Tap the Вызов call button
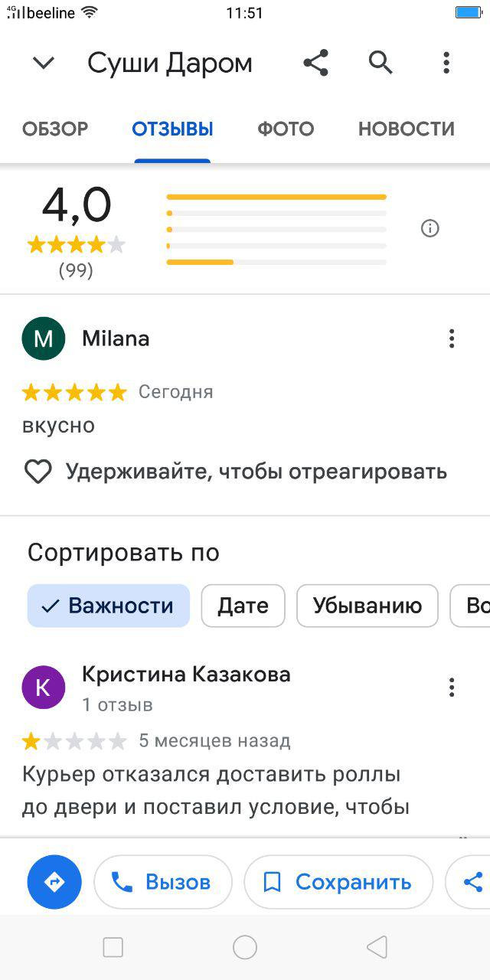 pyautogui.click(x=163, y=882)
